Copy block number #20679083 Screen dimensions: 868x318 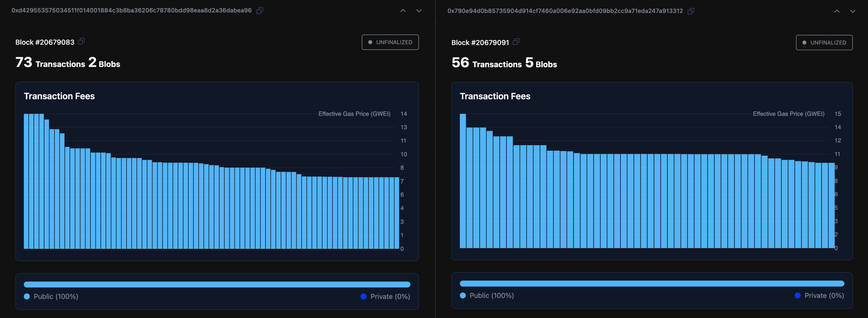pyautogui.click(x=82, y=42)
